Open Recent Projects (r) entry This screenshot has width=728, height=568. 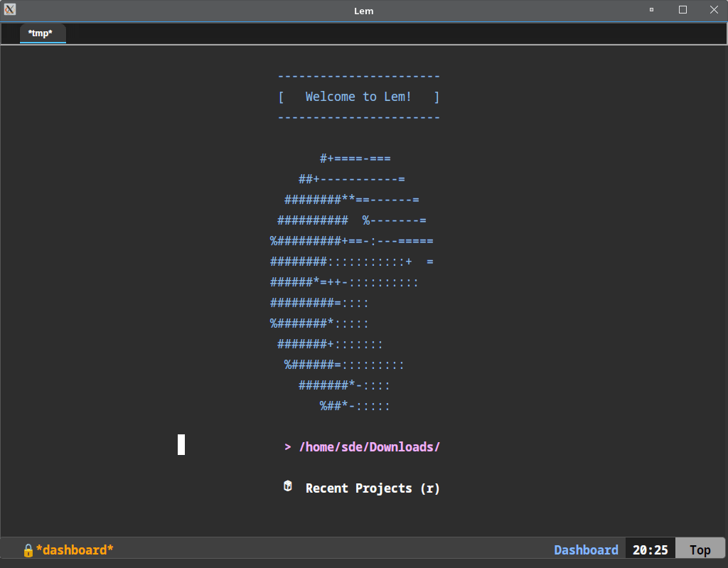[x=373, y=488]
